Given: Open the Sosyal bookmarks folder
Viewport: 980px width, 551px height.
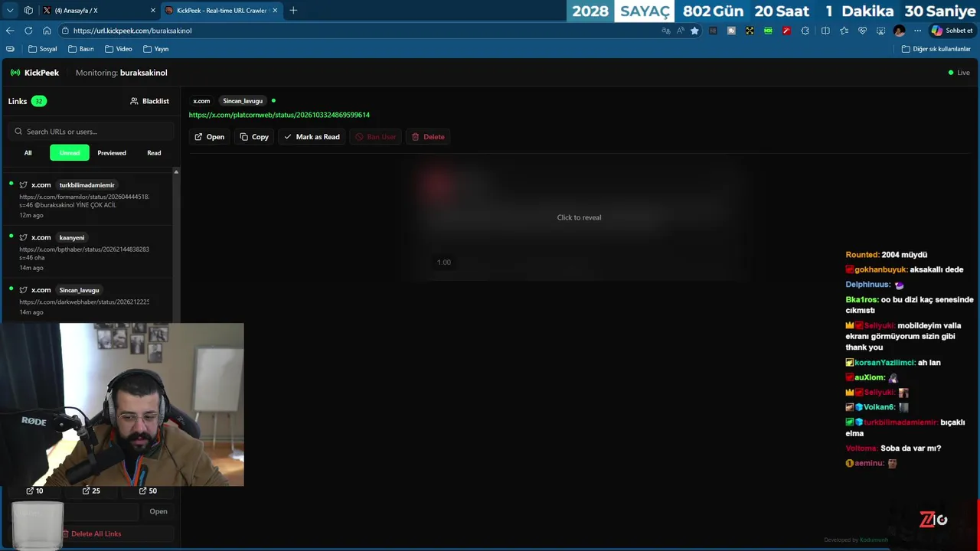Looking at the screenshot, I should click(42, 49).
